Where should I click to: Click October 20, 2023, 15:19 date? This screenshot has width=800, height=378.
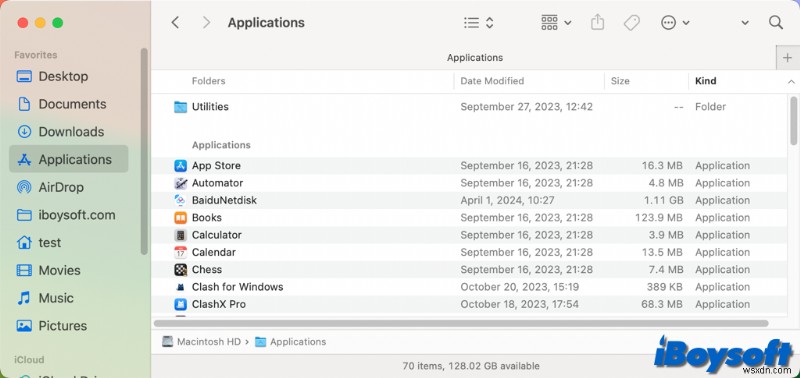[519, 287]
